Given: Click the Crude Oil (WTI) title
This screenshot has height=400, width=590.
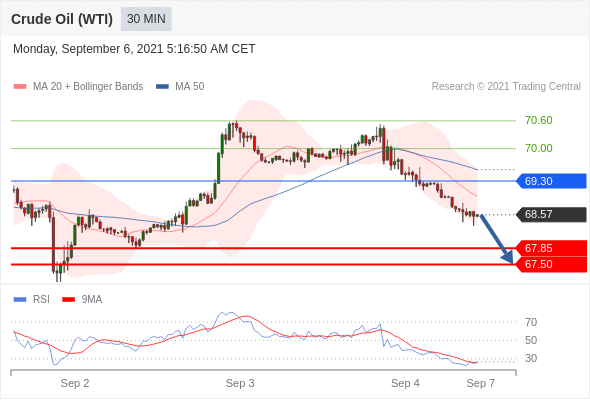Looking at the screenshot, I should 62,19.
